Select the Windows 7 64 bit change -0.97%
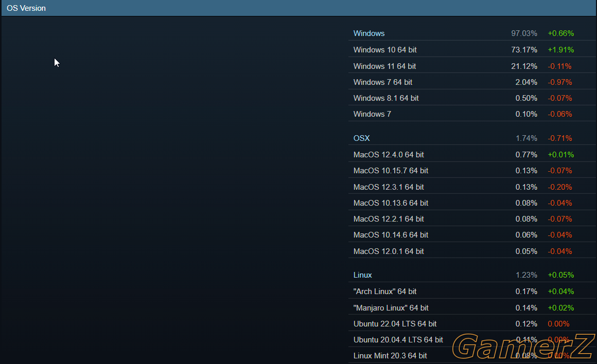Screen dimensions: 597x364 coord(560,82)
